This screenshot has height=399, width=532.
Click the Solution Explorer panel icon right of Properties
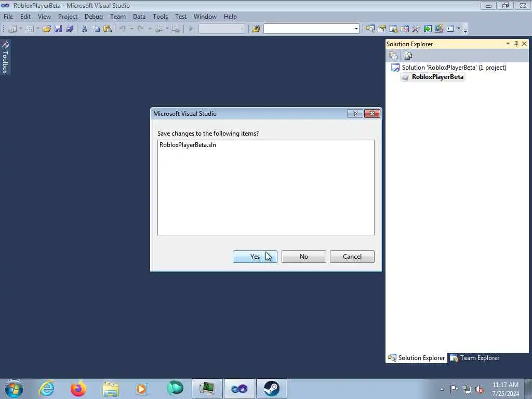click(x=408, y=56)
